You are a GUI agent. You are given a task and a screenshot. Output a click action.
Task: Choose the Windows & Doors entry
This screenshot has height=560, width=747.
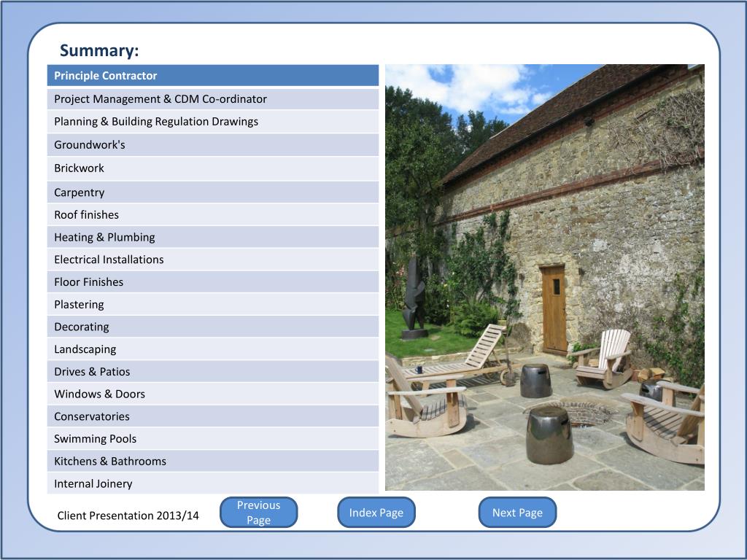[213, 393]
